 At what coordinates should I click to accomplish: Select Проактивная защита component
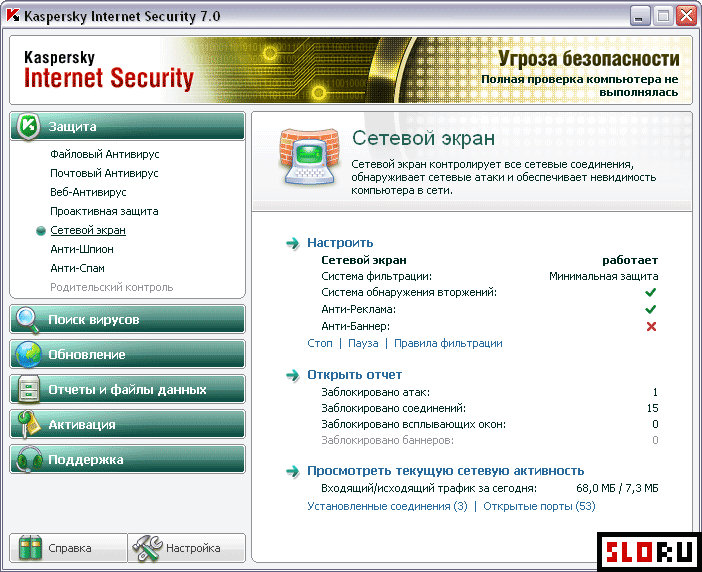click(x=104, y=211)
